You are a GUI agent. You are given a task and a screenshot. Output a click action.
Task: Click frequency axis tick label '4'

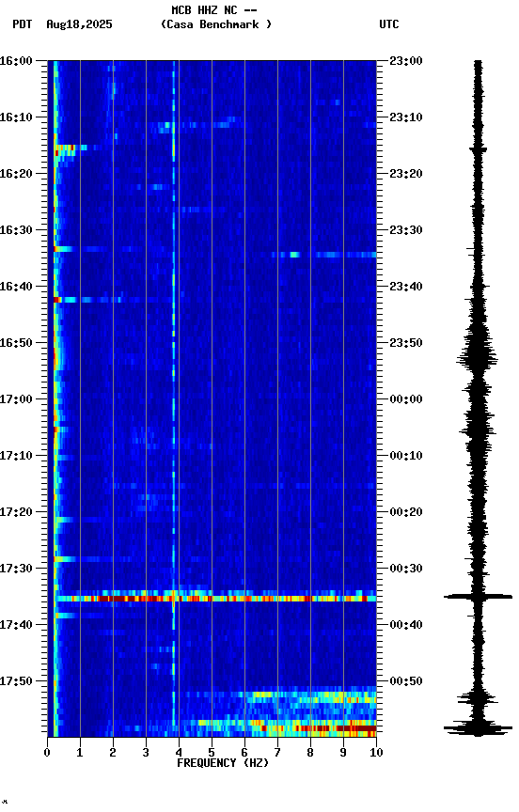[x=179, y=753]
